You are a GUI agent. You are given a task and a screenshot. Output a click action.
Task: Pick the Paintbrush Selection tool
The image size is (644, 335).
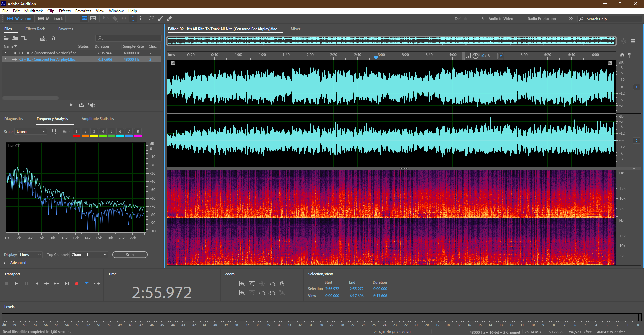160,19
